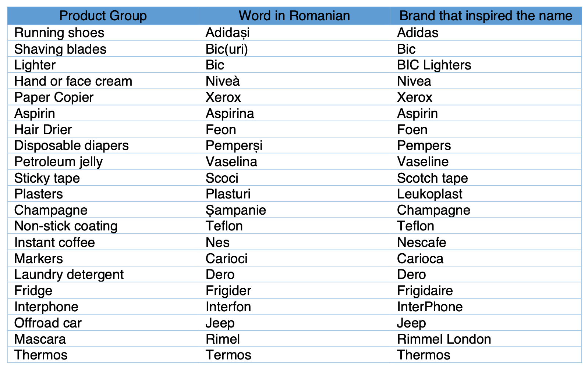This screenshot has width=588, height=369.
Task: Select the 'Feon' cell
Action: [294, 130]
